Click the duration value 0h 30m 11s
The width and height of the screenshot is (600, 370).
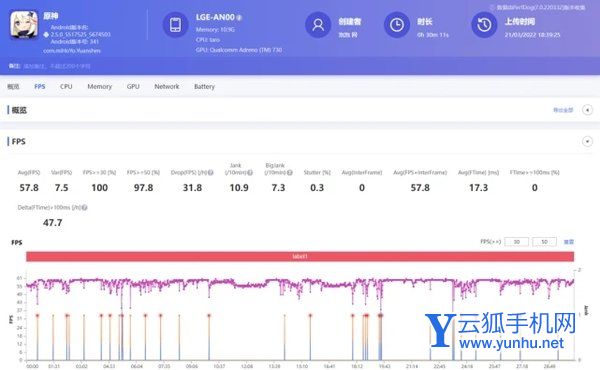pos(433,35)
